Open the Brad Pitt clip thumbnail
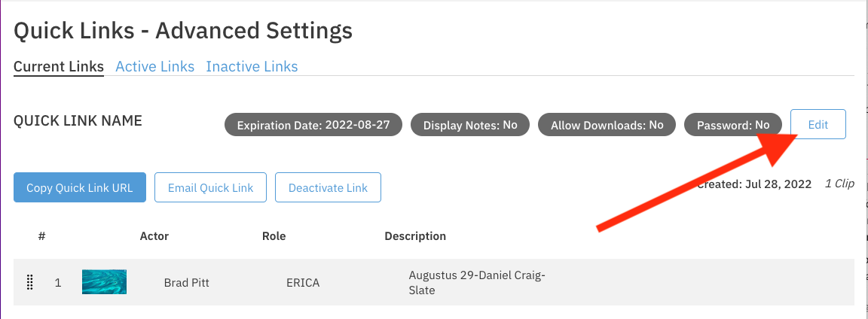This screenshot has width=868, height=319. click(104, 282)
